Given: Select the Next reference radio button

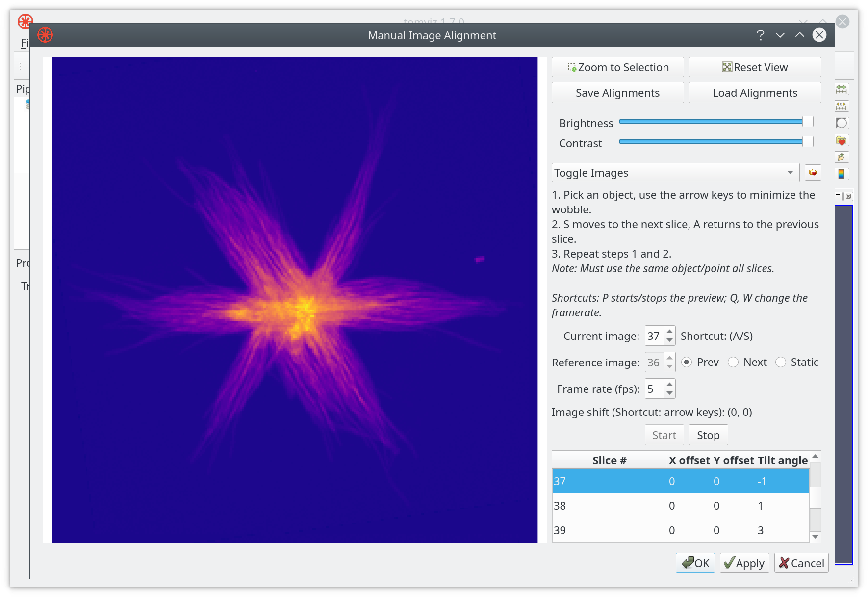Looking at the screenshot, I should pos(733,363).
